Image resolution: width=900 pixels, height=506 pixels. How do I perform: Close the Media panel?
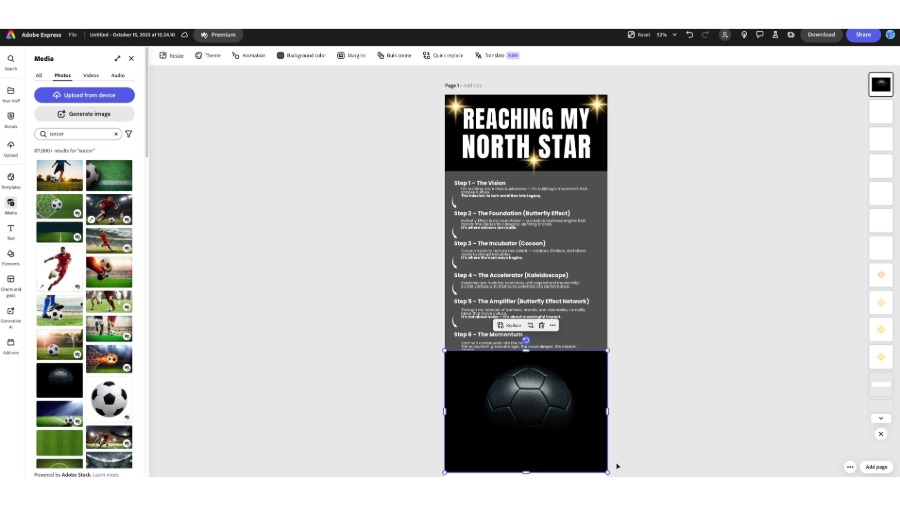131,59
